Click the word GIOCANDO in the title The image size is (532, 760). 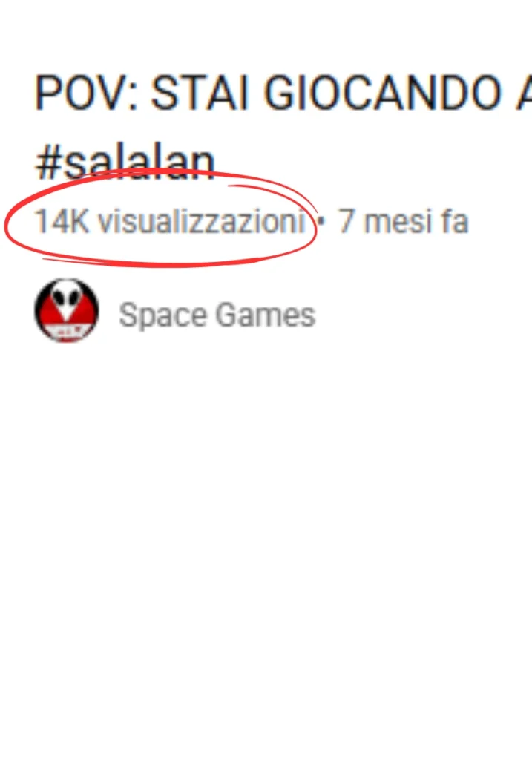pos(383,92)
